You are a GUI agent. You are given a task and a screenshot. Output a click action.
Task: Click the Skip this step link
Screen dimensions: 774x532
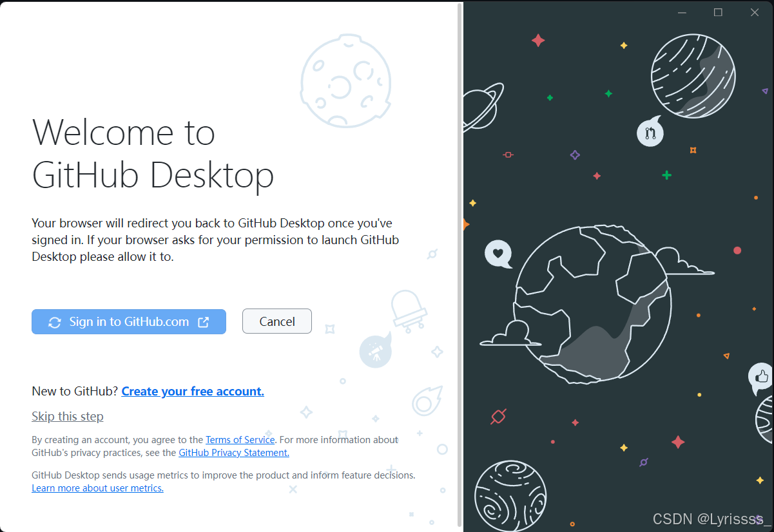[68, 416]
